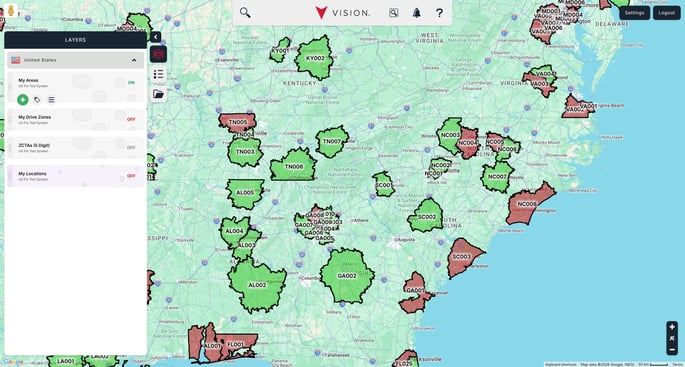The height and width of the screenshot is (367, 685).
Task: Select the AL002 area polygon
Action: [x=257, y=285]
